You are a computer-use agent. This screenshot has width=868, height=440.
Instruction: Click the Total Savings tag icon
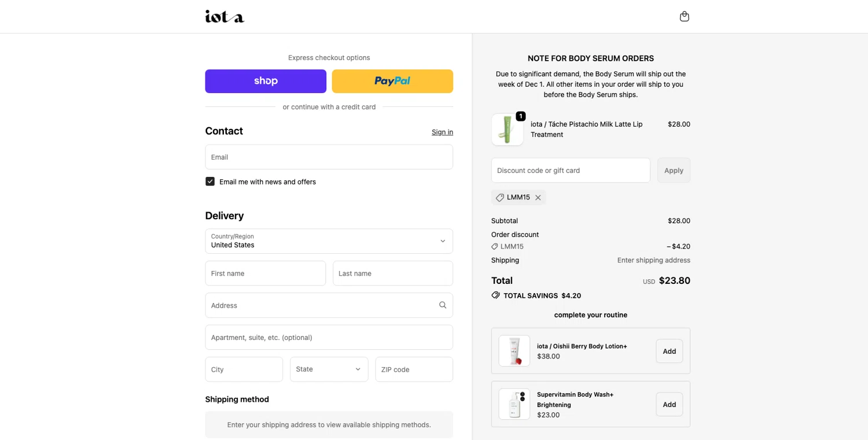[495, 295]
